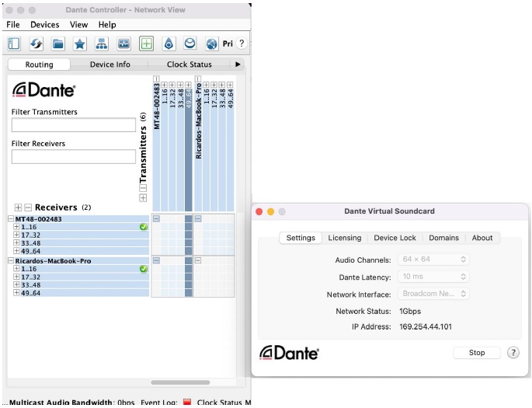532x408 pixels.
Task: Click the Multicast Audio Bandwidth status text
Action: pyautogui.click(x=71, y=403)
